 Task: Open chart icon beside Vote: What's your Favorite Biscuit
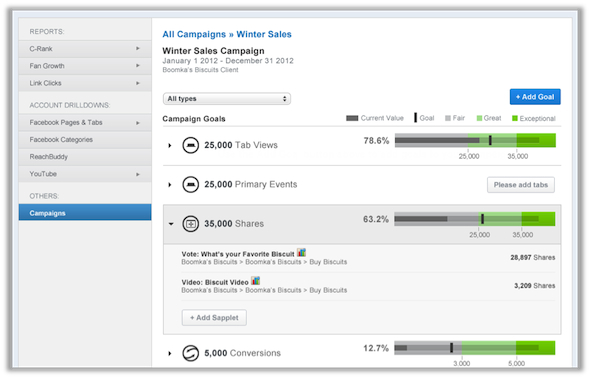[x=301, y=252]
